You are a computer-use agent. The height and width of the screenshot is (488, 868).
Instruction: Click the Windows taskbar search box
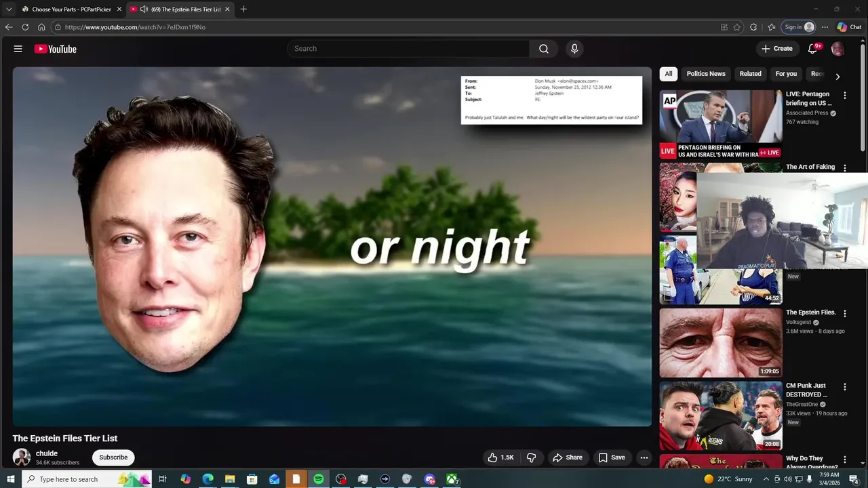[86, 479]
